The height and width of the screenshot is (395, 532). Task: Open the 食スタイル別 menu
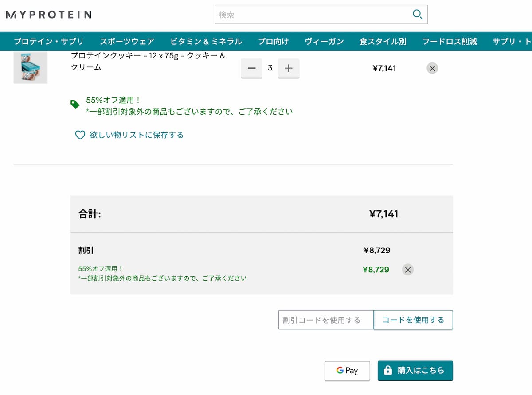coord(383,42)
